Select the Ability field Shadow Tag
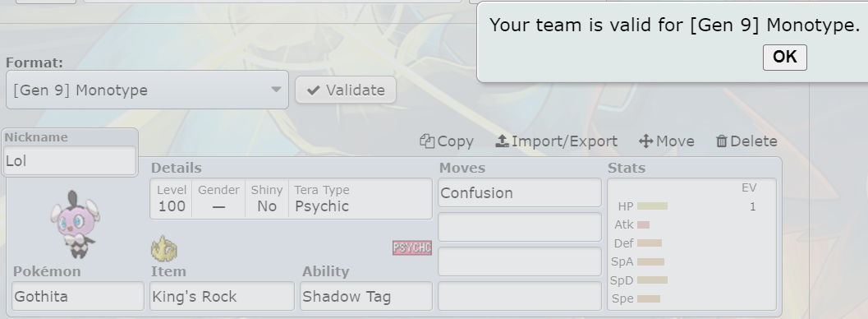 (x=366, y=296)
